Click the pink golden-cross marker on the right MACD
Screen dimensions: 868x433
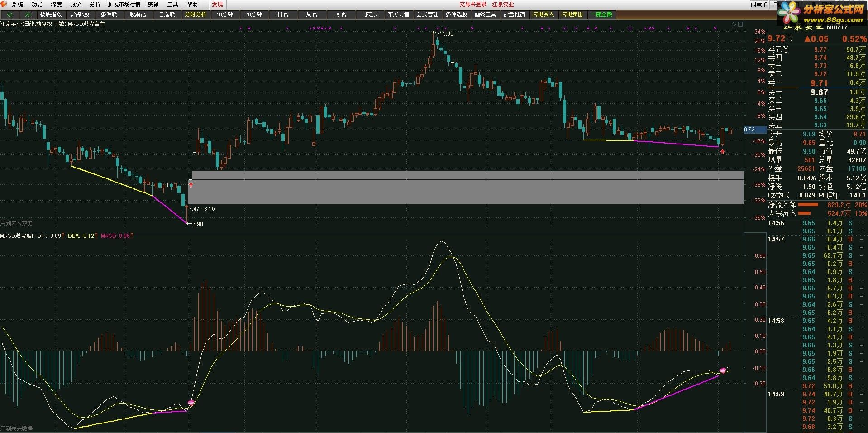tap(723, 370)
